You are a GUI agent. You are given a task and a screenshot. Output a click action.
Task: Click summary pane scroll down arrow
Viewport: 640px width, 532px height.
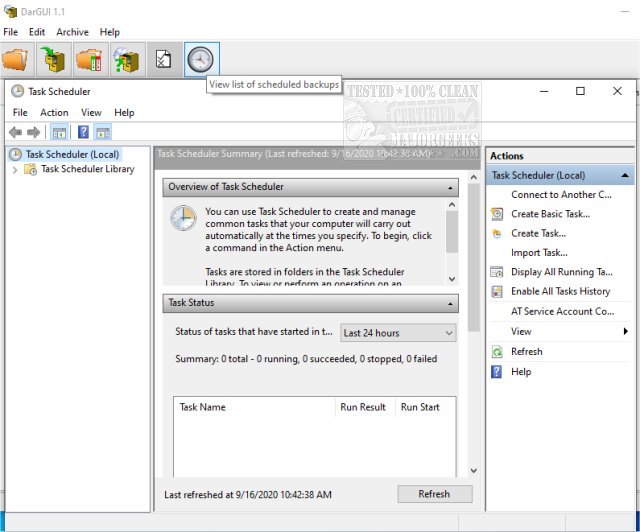[x=473, y=470]
